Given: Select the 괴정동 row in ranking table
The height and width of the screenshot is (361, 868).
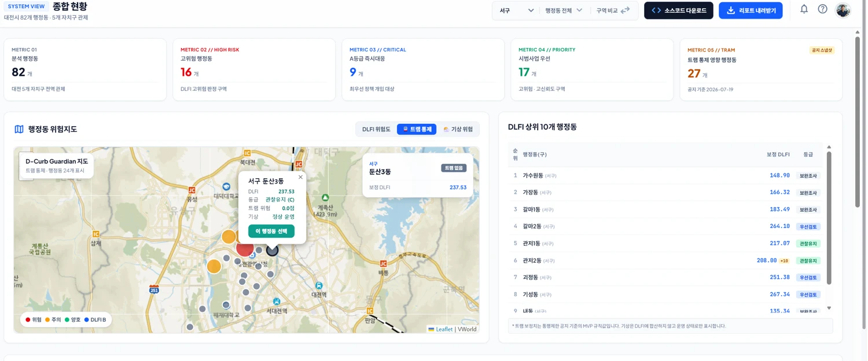Looking at the screenshot, I should point(665,277).
